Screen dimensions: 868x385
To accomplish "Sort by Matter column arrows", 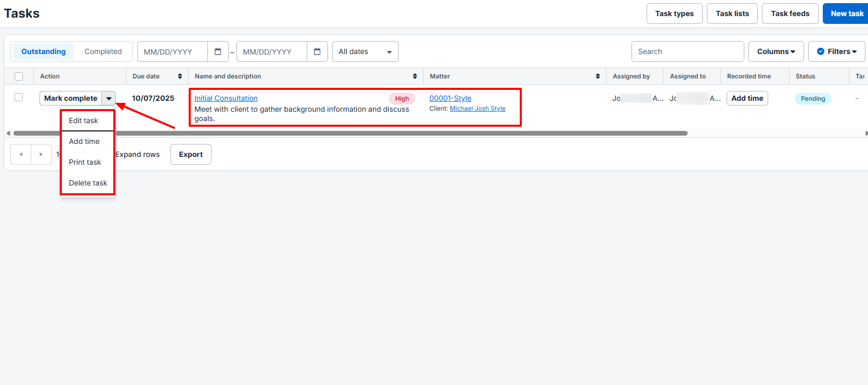I will coord(598,76).
